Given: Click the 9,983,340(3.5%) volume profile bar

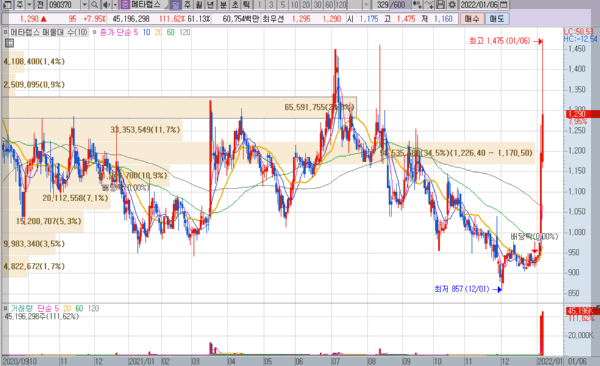Looking at the screenshot, I should [x=29, y=244].
